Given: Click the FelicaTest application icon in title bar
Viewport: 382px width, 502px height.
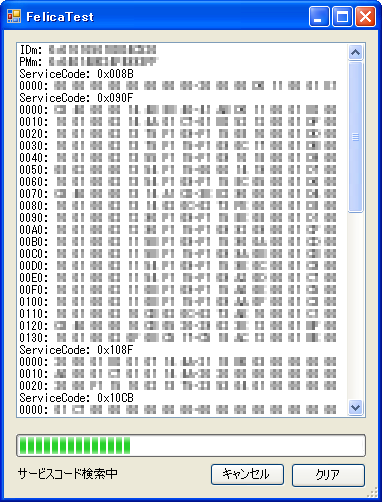Looking at the screenshot, I should [14, 16].
